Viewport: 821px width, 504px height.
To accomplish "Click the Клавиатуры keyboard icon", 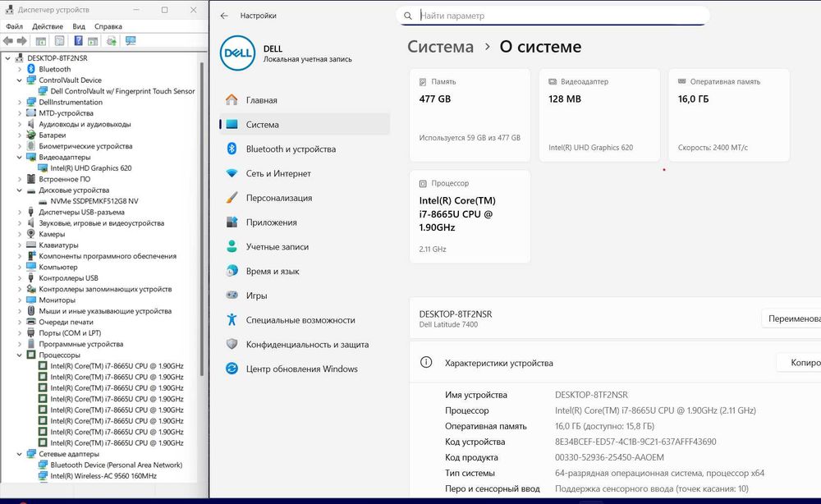I will [31, 245].
